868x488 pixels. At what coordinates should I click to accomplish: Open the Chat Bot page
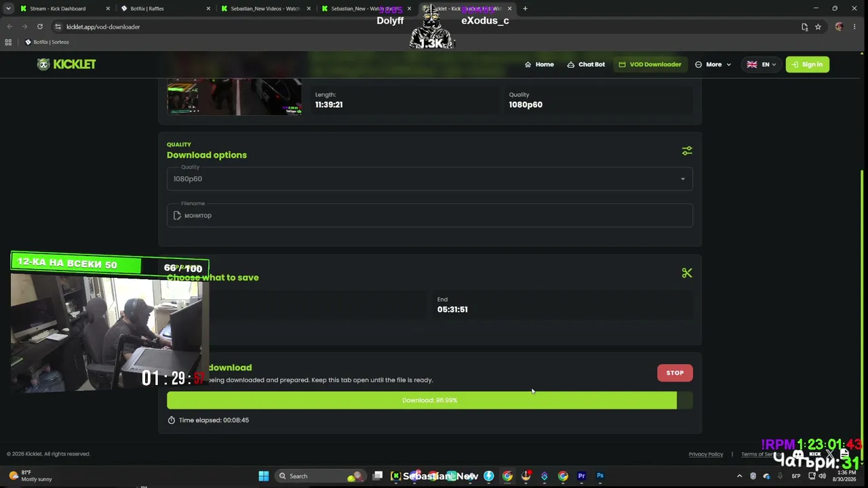tap(586, 64)
